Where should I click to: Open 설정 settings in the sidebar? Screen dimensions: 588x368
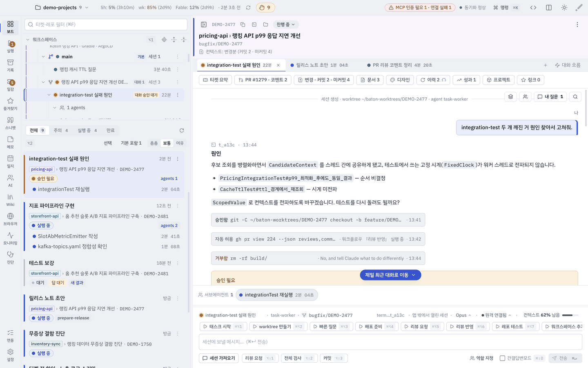[x=10, y=355]
